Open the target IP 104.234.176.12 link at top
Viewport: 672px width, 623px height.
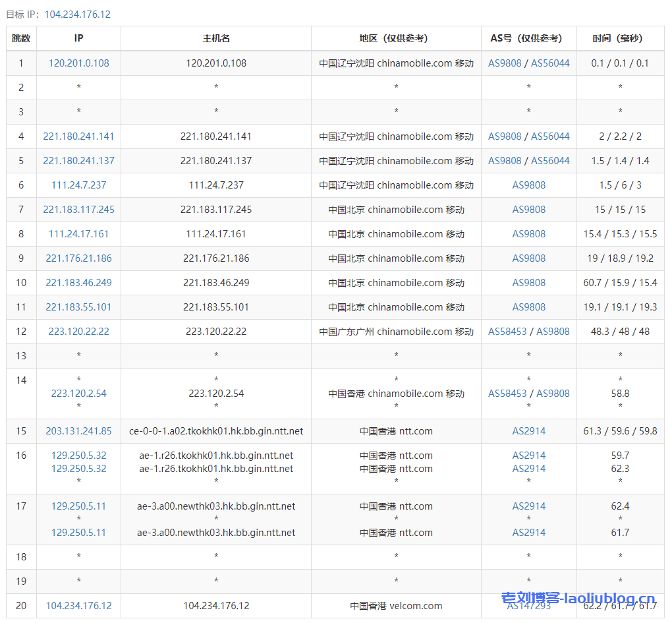pyautogui.click(x=77, y=15)
